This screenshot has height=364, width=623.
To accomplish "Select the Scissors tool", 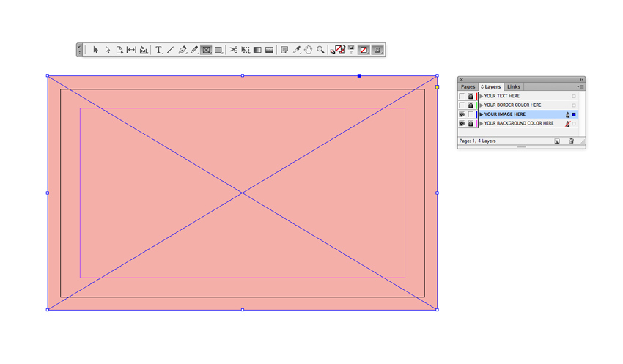I will click(234, 50).
